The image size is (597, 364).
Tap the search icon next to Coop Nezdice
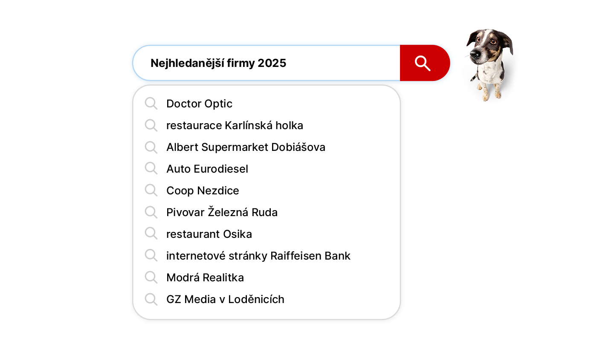[151, 191]
